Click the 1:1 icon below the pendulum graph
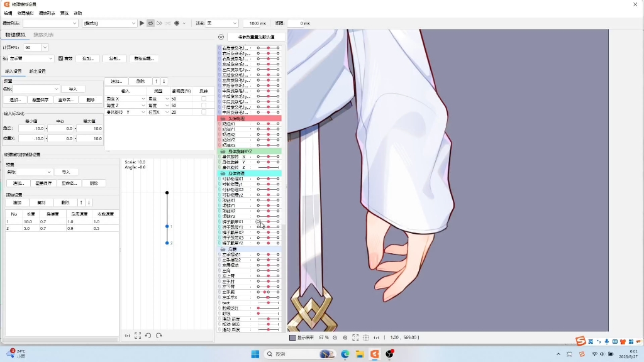 127,336
